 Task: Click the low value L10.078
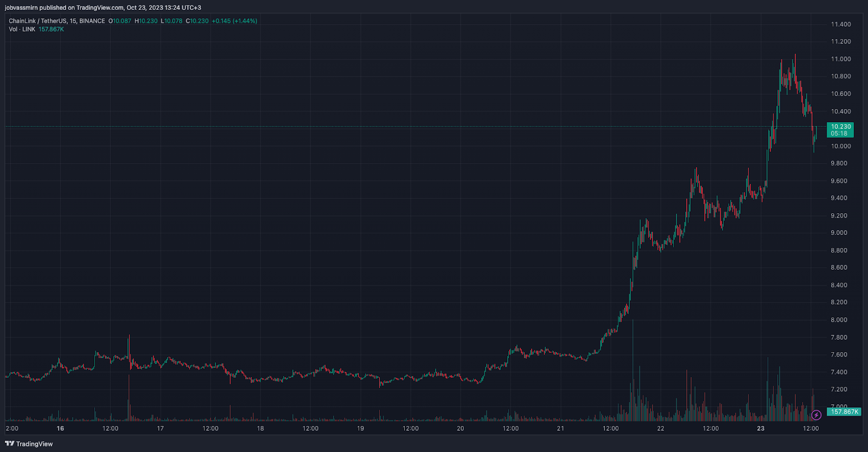(171, 21)
